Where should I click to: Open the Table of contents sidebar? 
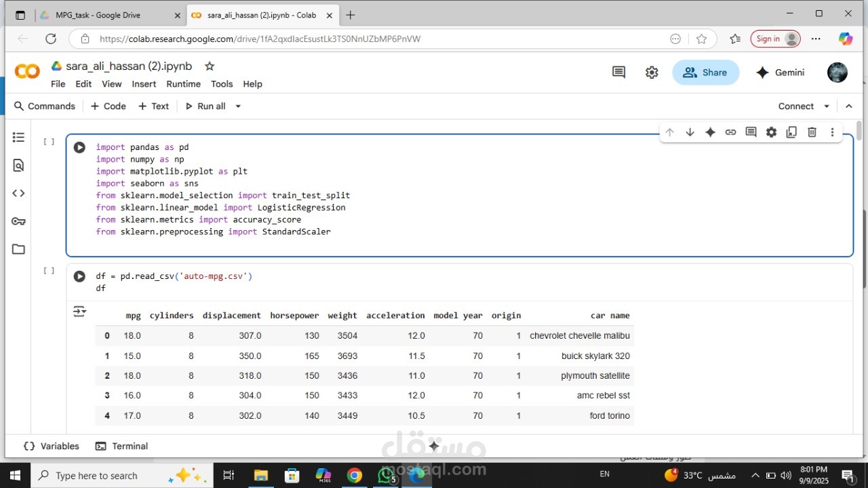click(18, 138)
